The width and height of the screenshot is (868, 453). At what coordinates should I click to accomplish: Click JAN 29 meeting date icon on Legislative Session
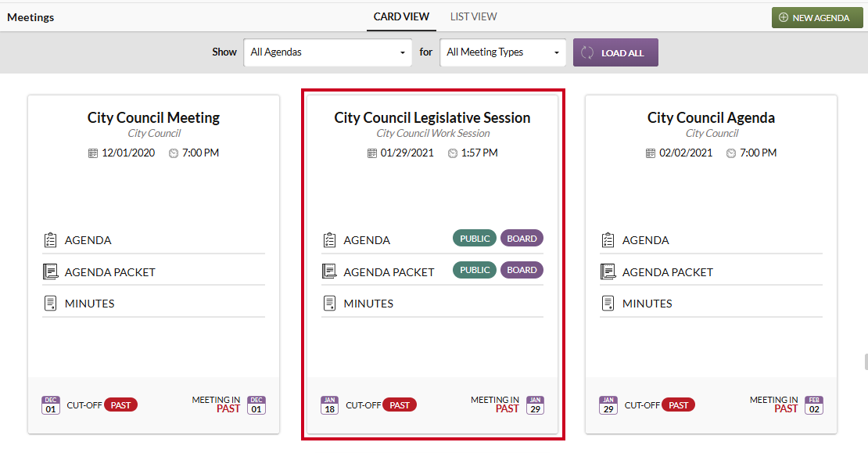click(536, 404)
